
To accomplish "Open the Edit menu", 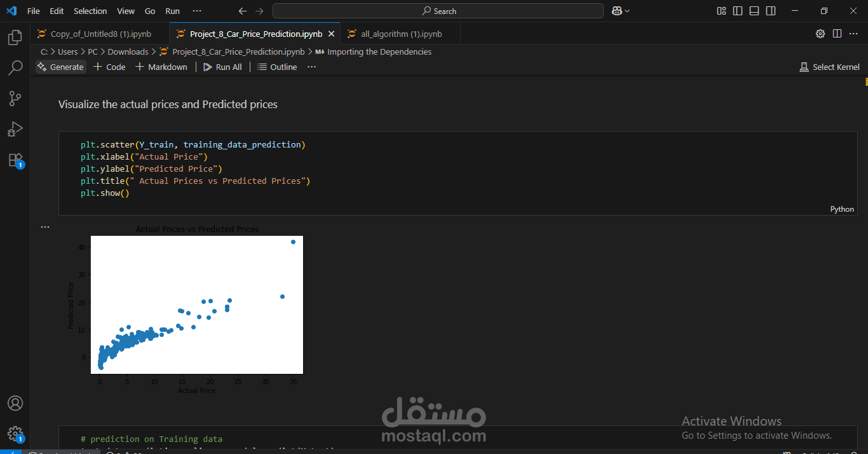I will point(57,11).
